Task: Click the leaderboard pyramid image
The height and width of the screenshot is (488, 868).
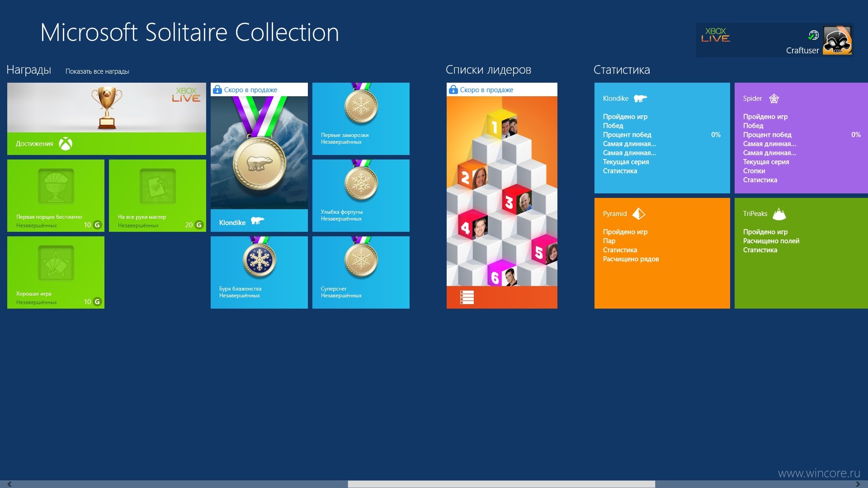Action: click(502, 191)
